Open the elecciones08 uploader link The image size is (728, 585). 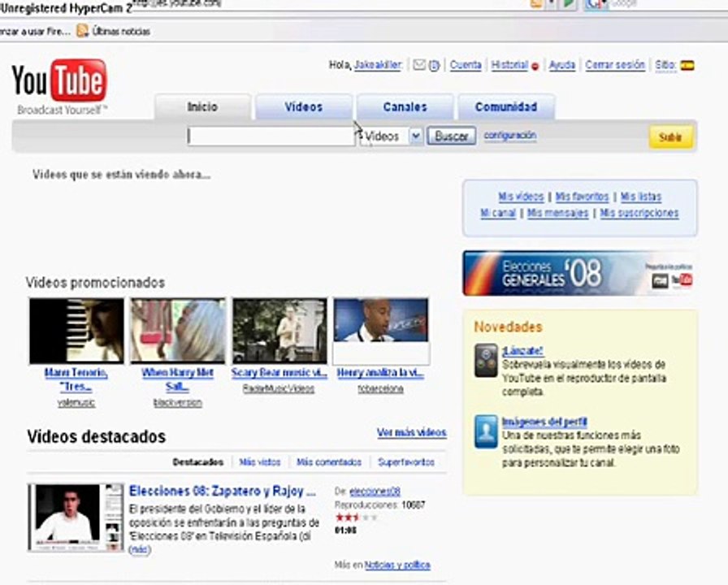click(x=375, y=492)
